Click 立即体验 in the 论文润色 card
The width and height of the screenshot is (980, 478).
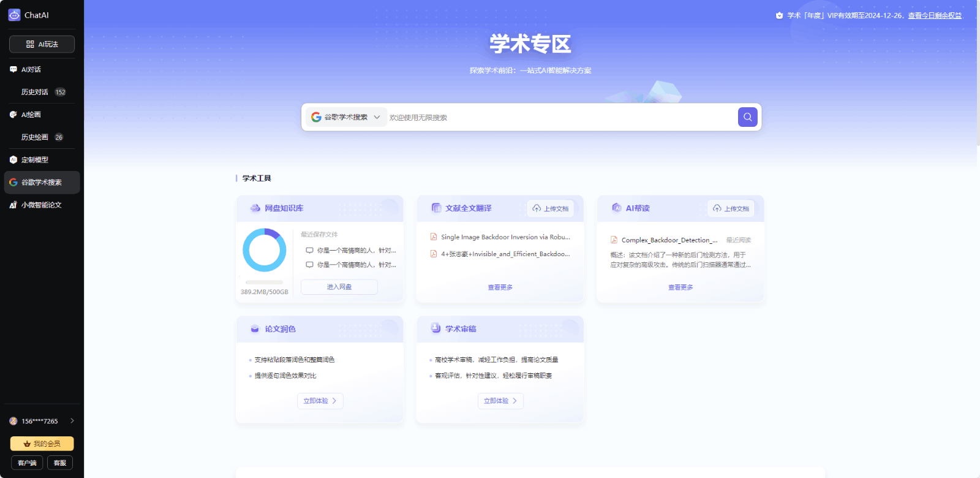point(320,401)
